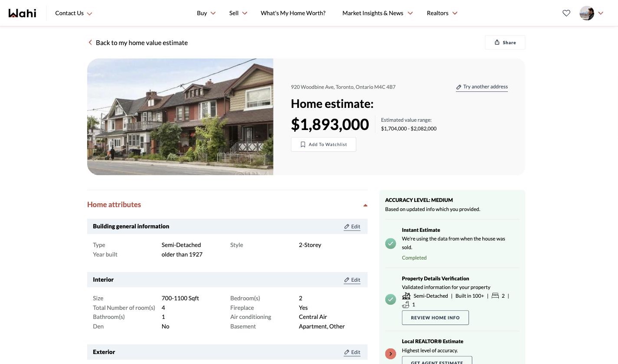Click the Accuracy Level: Medium heading
Screen dimensions: 618x364
[x=419, y=200]
